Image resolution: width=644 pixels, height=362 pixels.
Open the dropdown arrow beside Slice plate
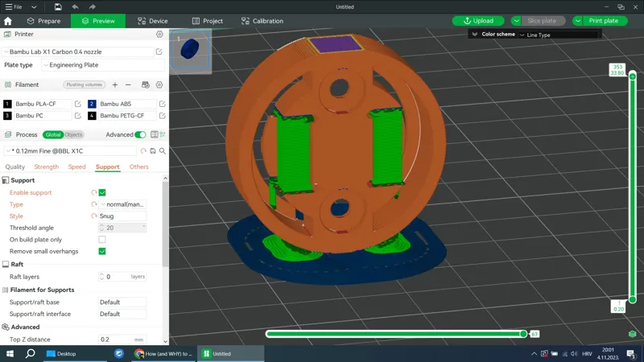(516, 21)
